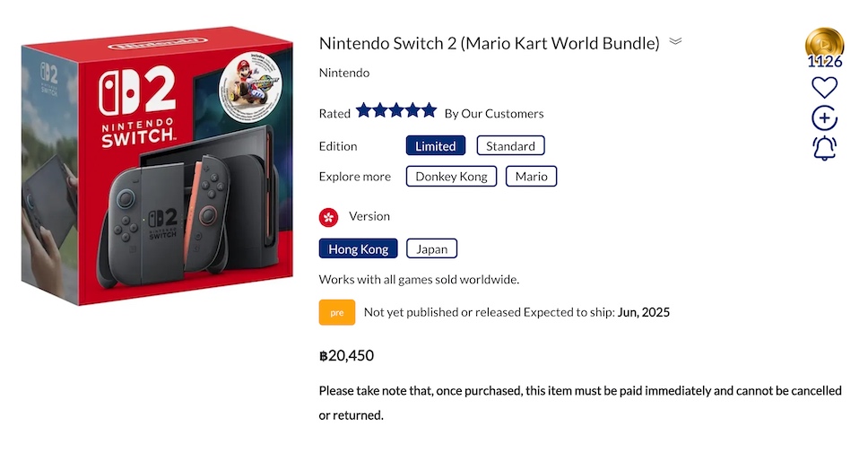The height and width of the screenshot is (452, 868).
Task: Expand the product title chevron
Action: click(x=675, y=41)
